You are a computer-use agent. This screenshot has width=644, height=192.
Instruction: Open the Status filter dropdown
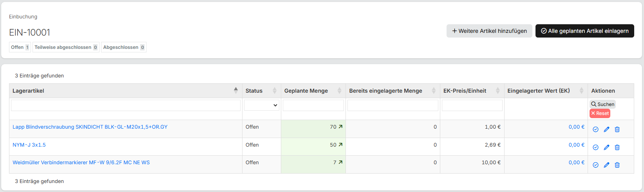click(261, 105)
